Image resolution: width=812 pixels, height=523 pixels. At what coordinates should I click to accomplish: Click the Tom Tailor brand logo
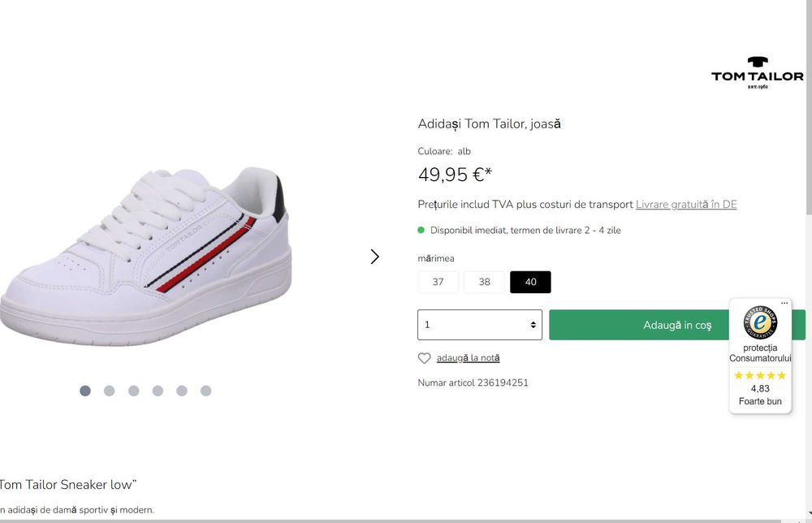click(757, 72)
